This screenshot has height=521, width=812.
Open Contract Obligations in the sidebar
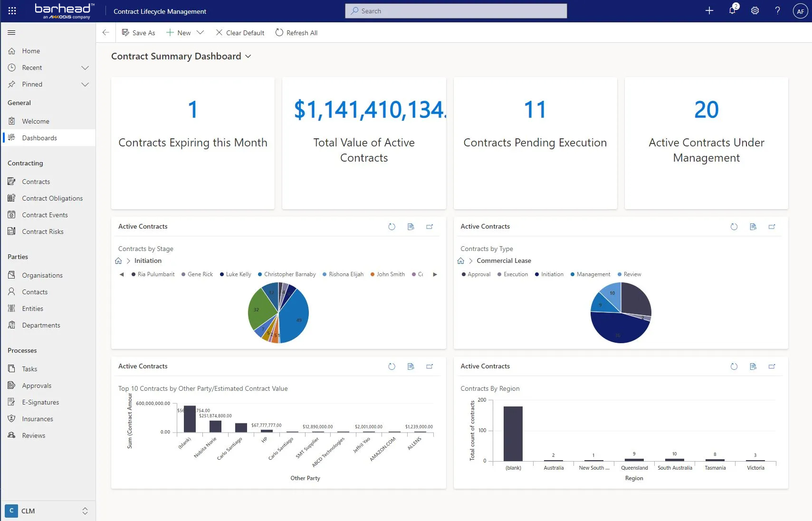coord(52,198)
